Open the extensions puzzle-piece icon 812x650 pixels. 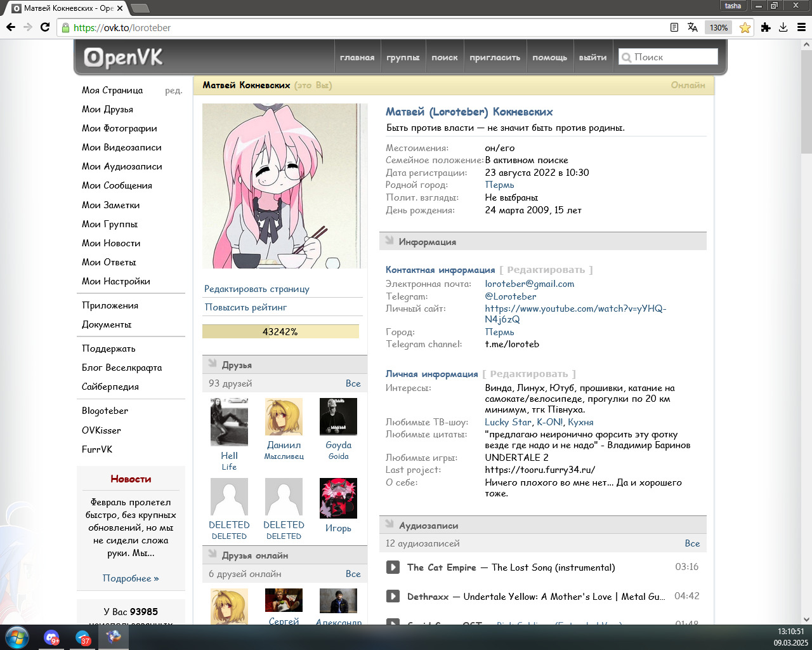click(x=766, y=27)
